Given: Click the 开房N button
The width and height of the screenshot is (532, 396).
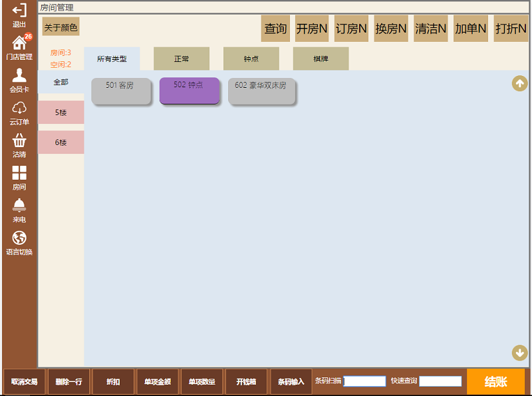Looking at the screenshot, I should [312, 29].
